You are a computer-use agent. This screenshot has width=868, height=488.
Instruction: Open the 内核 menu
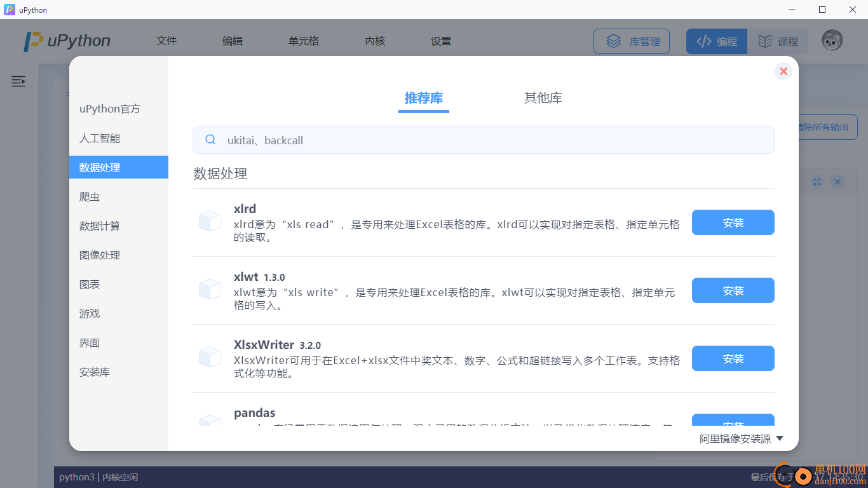(x=375, y=41)
